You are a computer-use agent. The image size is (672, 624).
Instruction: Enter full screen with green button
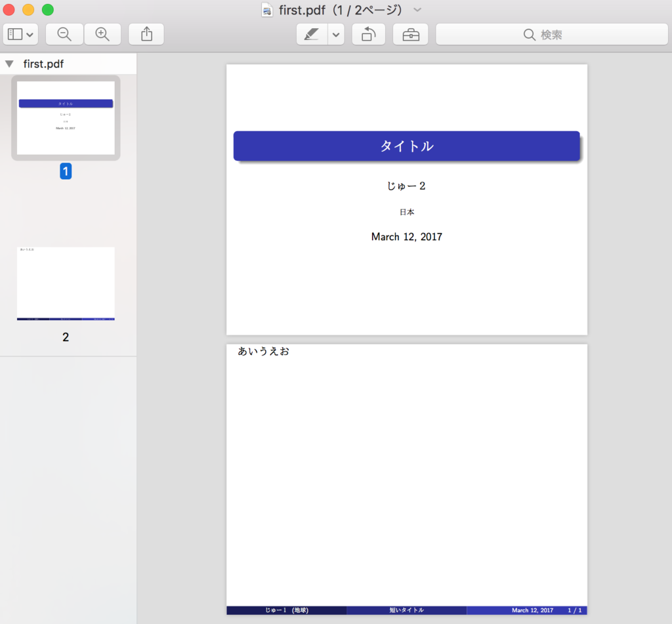pos(47,9)
